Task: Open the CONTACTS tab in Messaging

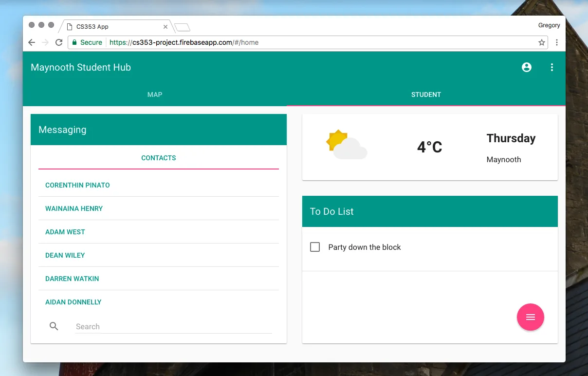Action: [159, 158]
